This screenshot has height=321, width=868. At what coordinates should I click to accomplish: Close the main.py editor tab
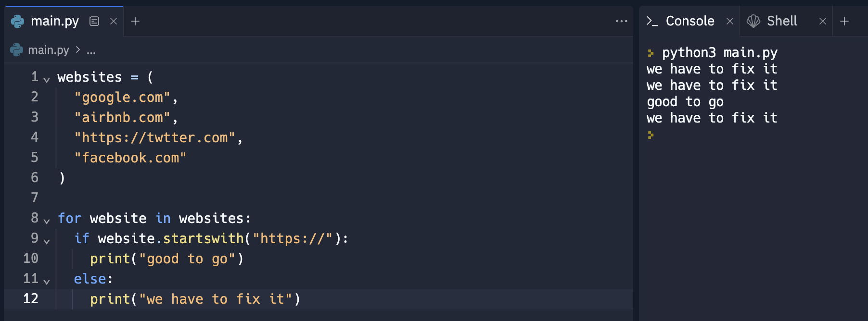click(114, 21)
